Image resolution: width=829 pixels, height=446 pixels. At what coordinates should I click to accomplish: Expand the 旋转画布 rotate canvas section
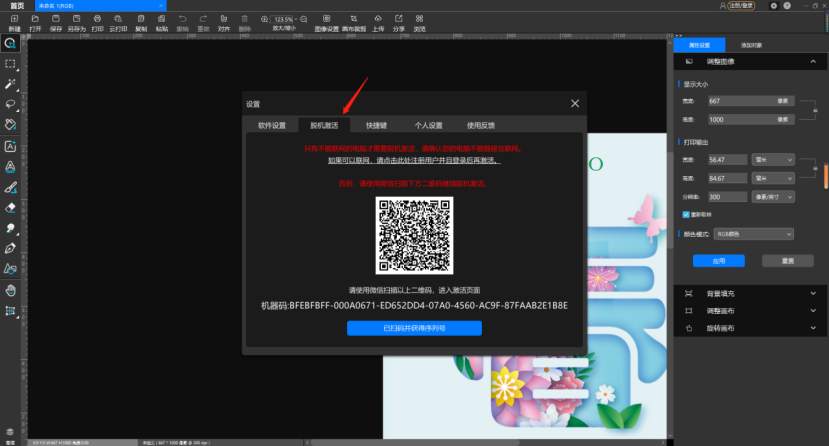813,328
